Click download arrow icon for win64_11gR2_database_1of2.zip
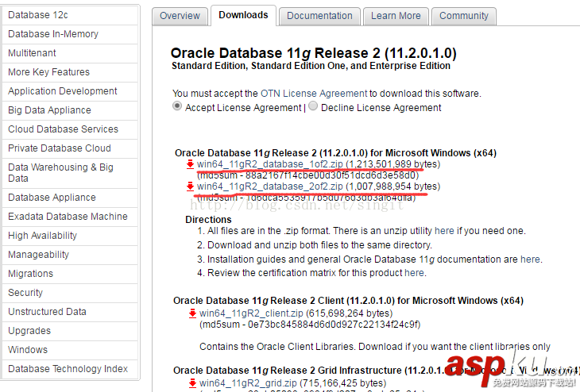Screen dimensions: 580x392 [190, 164]
